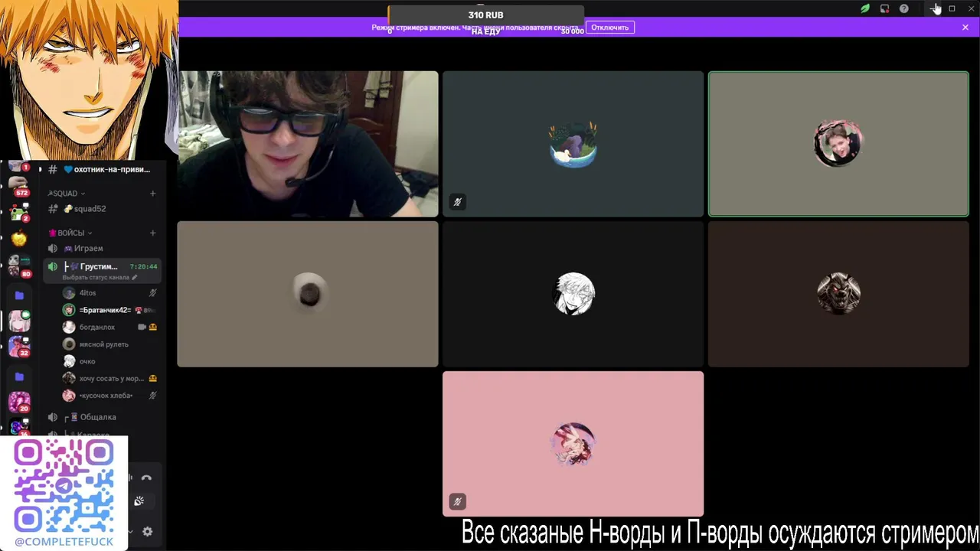Open the server icon with badge 32
This screenshot has height=551, width=980.
(19, 347)
